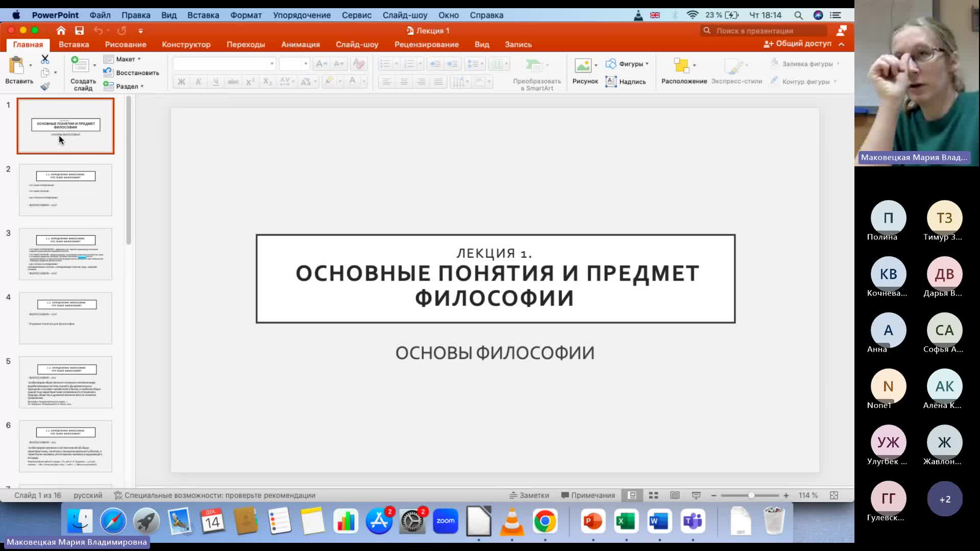Select slide 3 thumbnail
The height and width of the screenshot is (551, 980).
(x=65, y=254)
